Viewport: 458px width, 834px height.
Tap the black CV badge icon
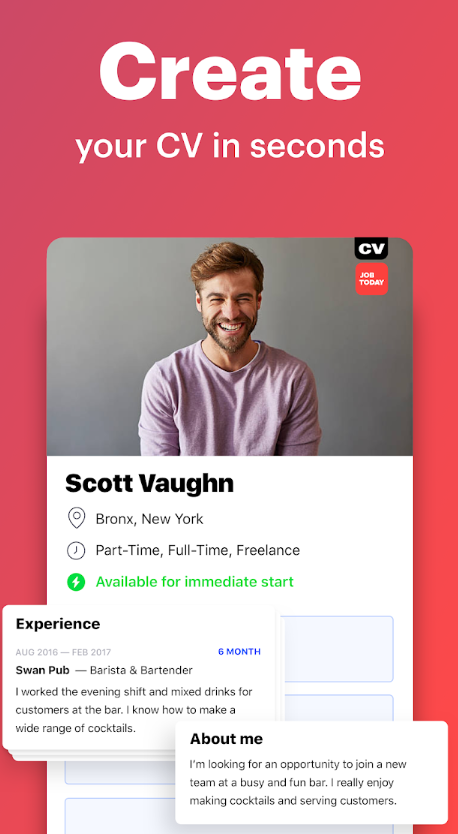tap(371, 248)
